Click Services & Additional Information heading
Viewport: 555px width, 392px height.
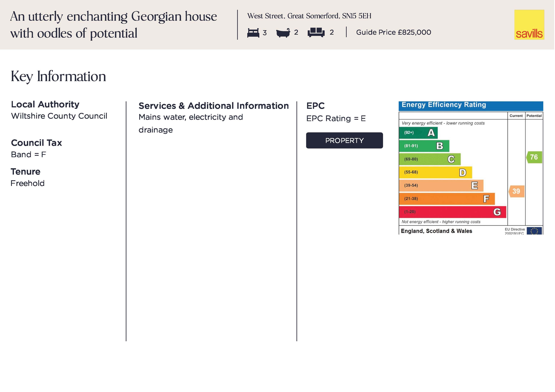(x=214, y=106)
